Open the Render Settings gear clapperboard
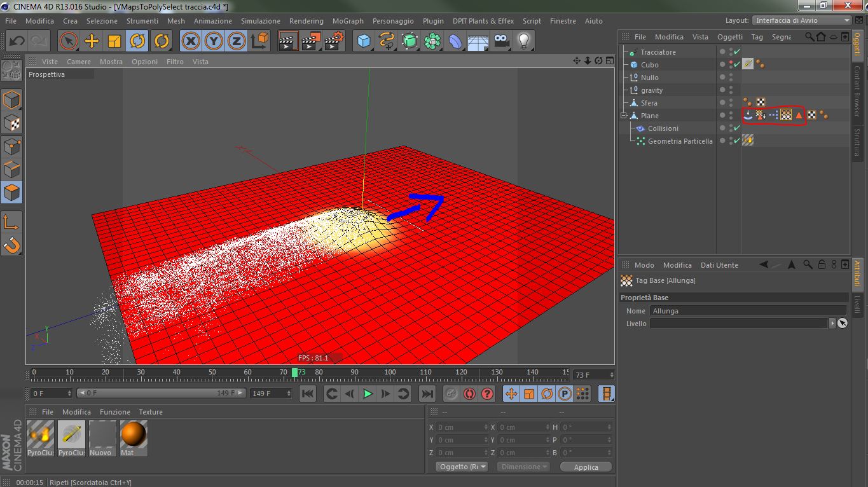Screen dimensions: 868x487 tap(334, 41)
